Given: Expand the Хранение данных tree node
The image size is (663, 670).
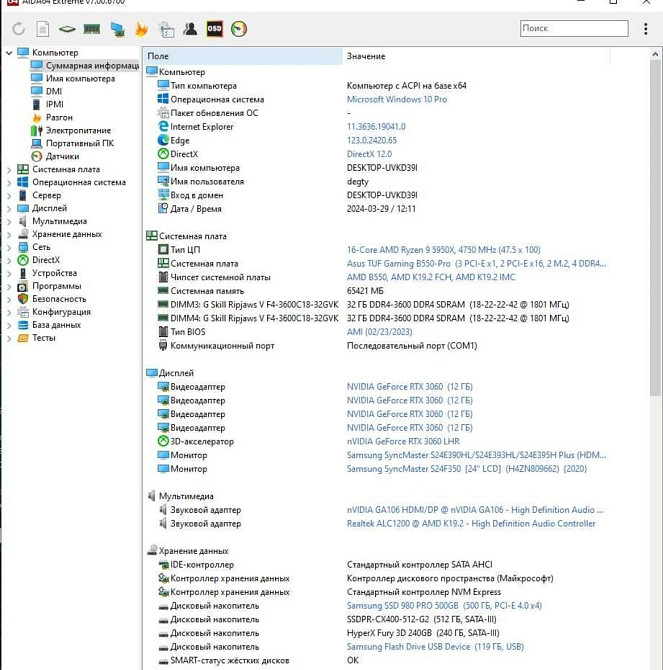Looking at the screenshot, I should click(x=9, y=235).
